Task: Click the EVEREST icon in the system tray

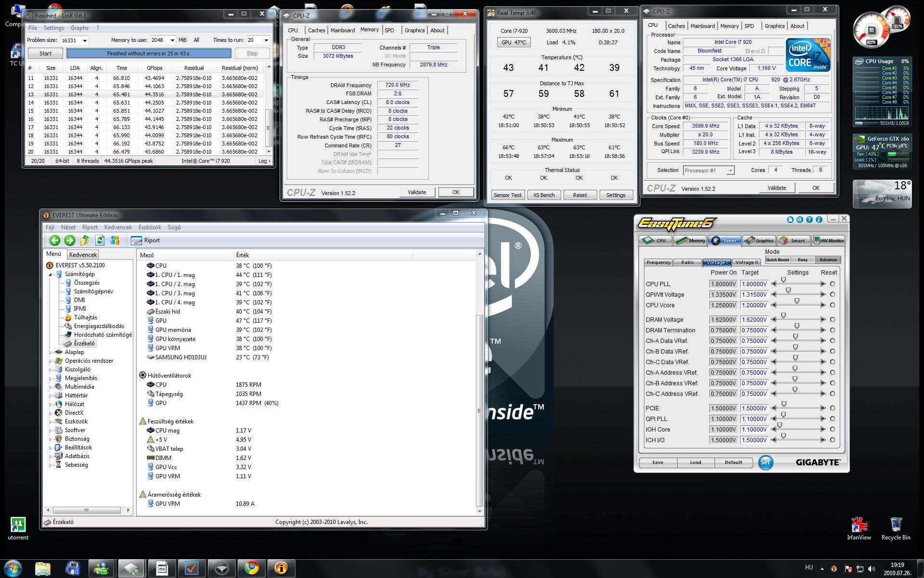Action: point(834,569)
